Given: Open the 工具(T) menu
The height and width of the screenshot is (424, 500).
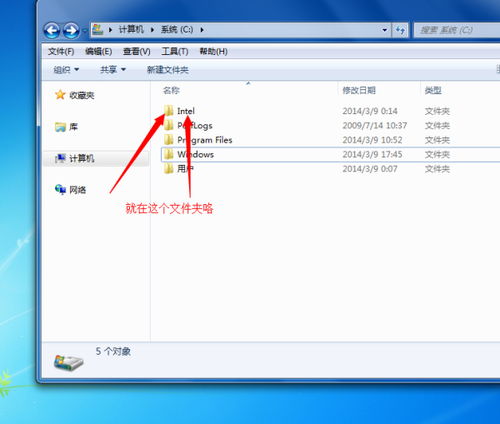Looking at the screenshot, I should [x=175, y=52].
